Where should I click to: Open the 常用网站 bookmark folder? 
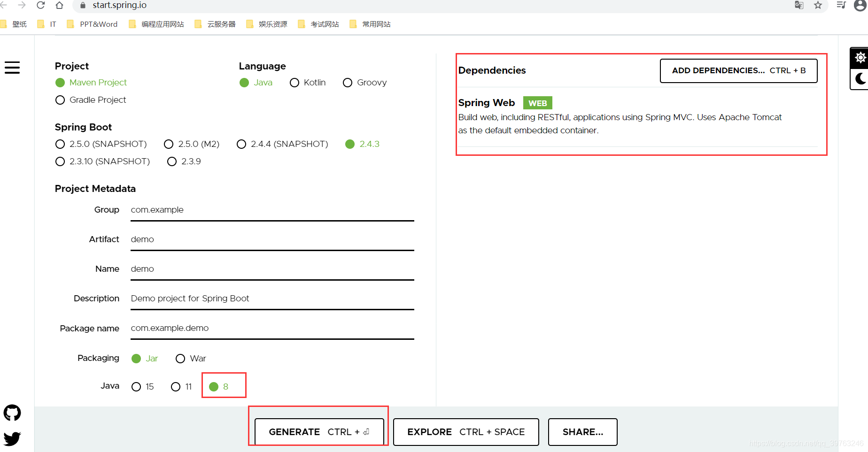(370, 24)
